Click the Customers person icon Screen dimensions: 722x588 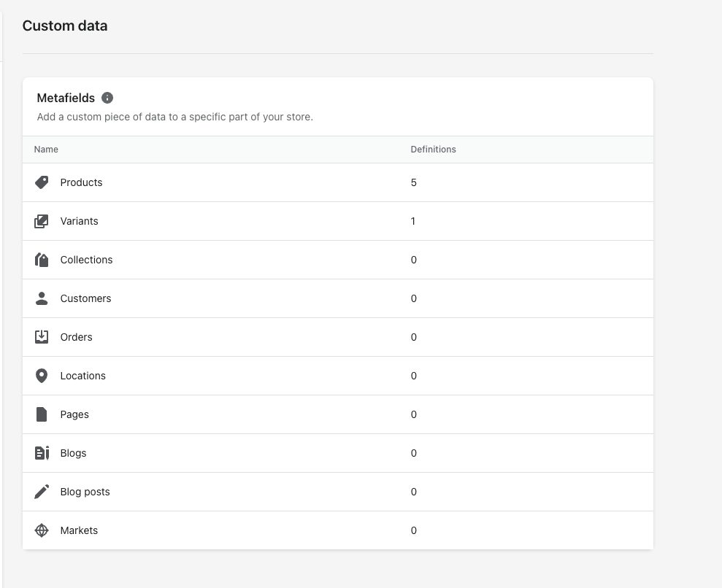[x=42, y=298]
